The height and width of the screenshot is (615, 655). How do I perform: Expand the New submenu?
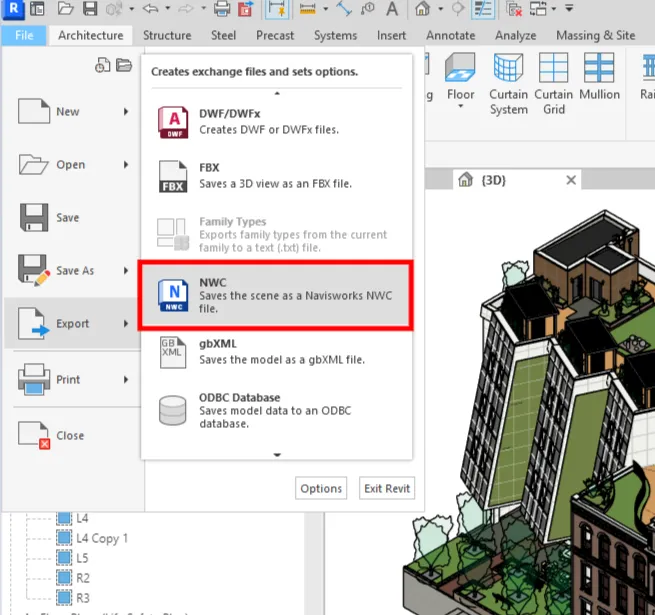[x=126, y=112]
